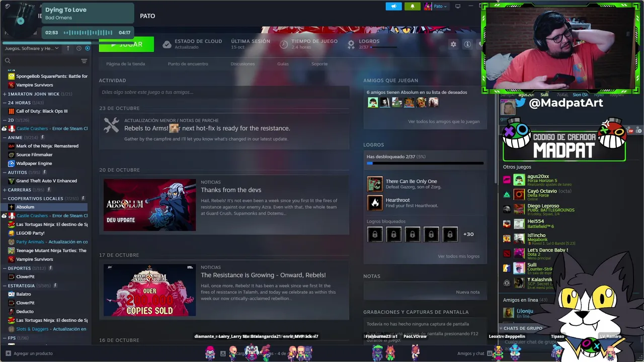
Task: Click Ver todos los amigos que lo juegan
Action: [x=444, y=121]
